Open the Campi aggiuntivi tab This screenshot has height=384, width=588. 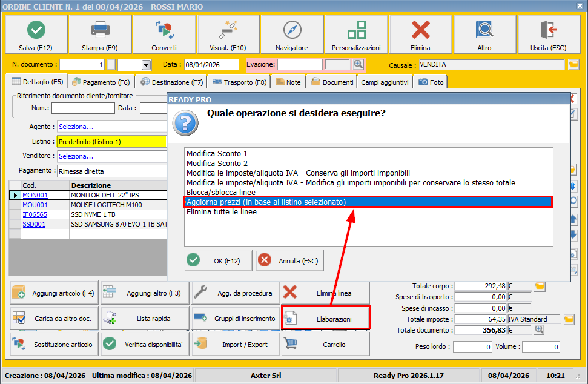[x=385, y=82]
